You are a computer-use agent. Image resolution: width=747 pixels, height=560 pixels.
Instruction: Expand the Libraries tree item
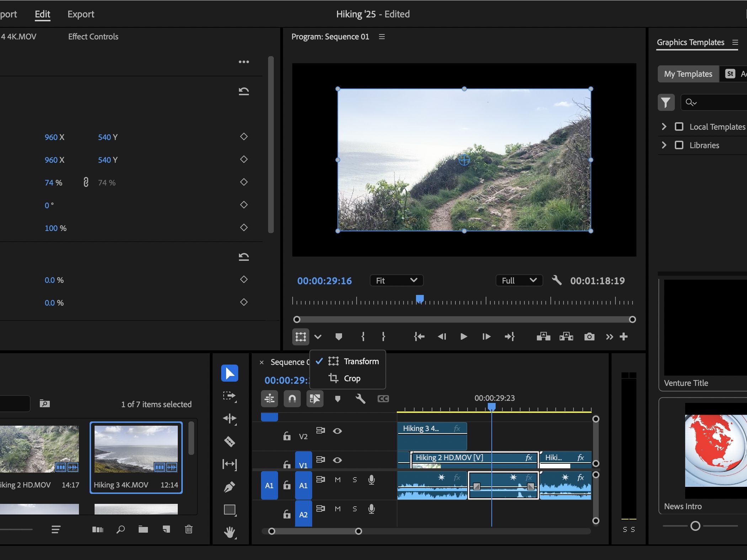coord(664,145)
